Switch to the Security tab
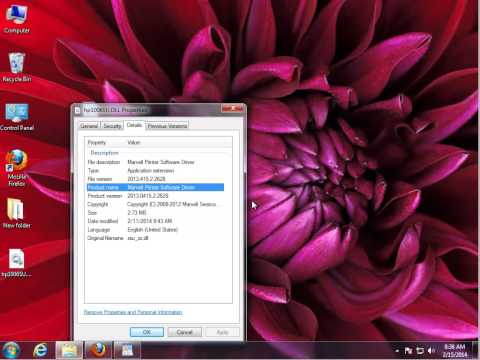 (112, 126)
